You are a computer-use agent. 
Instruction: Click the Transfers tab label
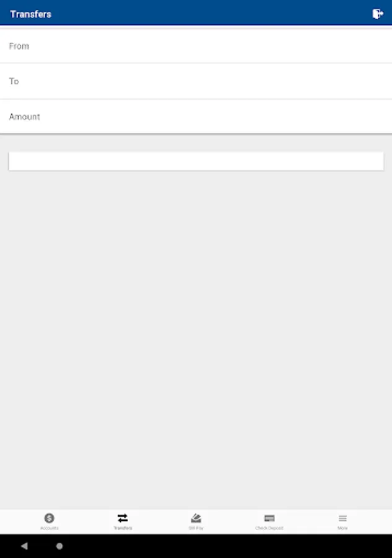click(x=123, y=528)
